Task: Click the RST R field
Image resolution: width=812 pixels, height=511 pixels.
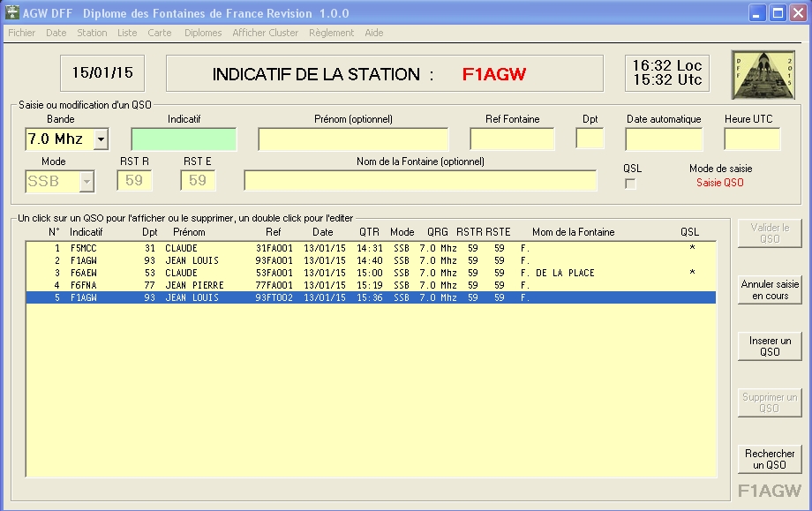Action: tap(135, 181)
